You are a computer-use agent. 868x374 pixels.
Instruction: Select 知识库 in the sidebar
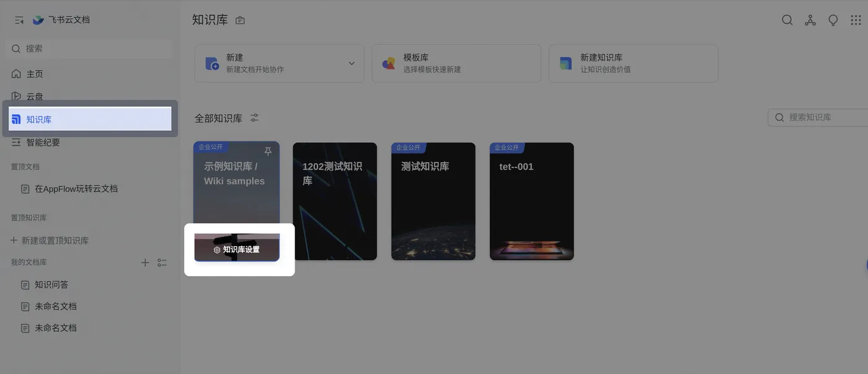(x=90, y=119)
